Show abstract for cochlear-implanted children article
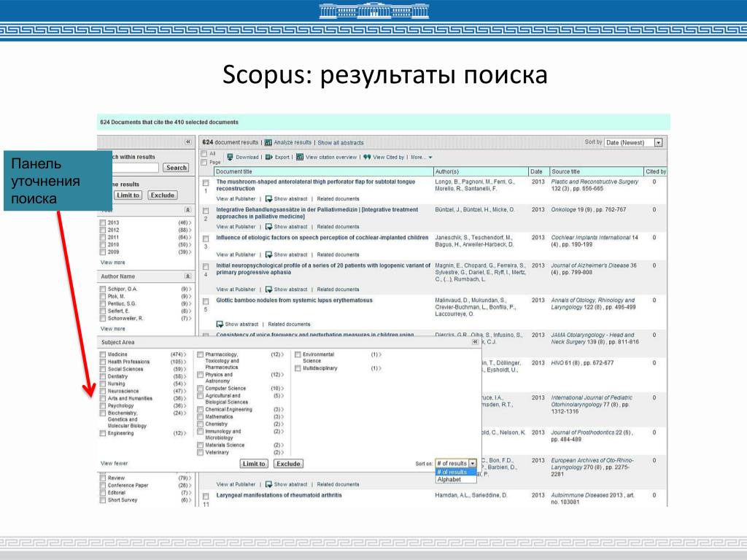This screenshot has height=560, width=747. point(286,254)
